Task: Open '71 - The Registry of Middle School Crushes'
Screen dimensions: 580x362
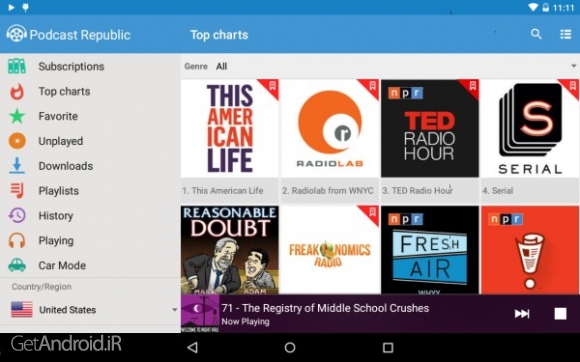Action: point(325,308)
